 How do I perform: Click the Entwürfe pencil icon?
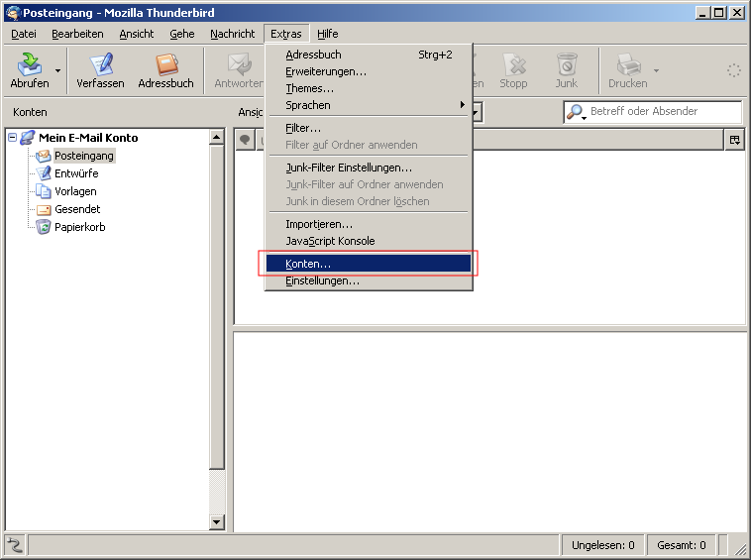coord(44,173)
